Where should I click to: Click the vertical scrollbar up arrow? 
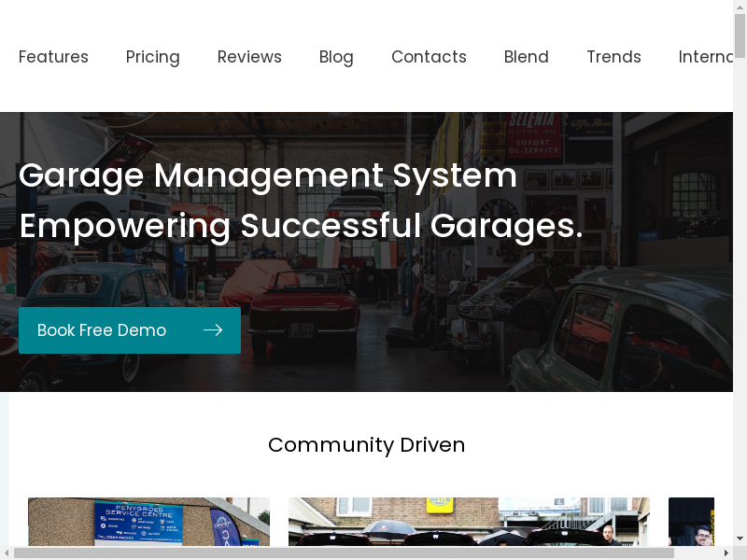tap(740, 7)
